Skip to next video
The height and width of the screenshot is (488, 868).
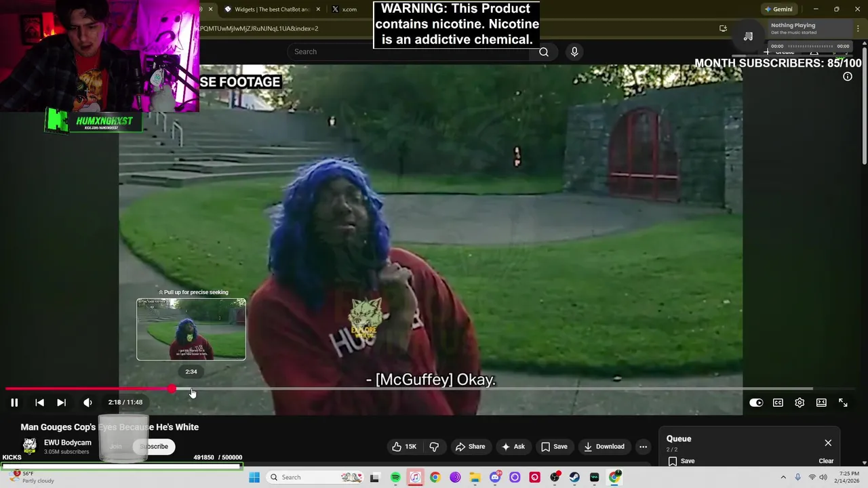(x=61, y=403)
